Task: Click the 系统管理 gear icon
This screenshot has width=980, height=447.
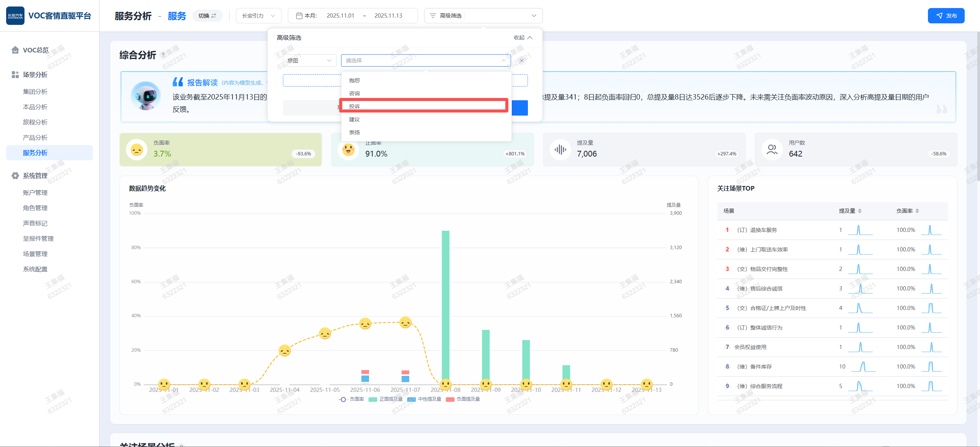Action: (x=15, y=176)
